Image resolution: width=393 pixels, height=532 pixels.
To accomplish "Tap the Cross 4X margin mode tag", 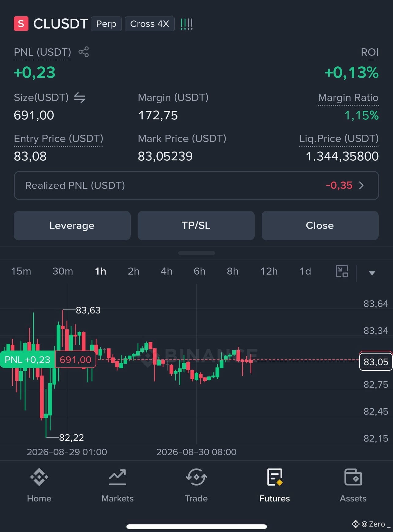I will coord(150,24).
